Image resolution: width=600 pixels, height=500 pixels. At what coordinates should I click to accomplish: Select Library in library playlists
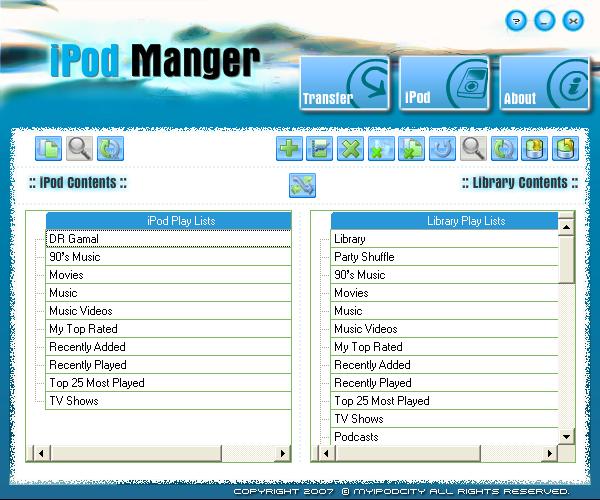click(445, 239)
